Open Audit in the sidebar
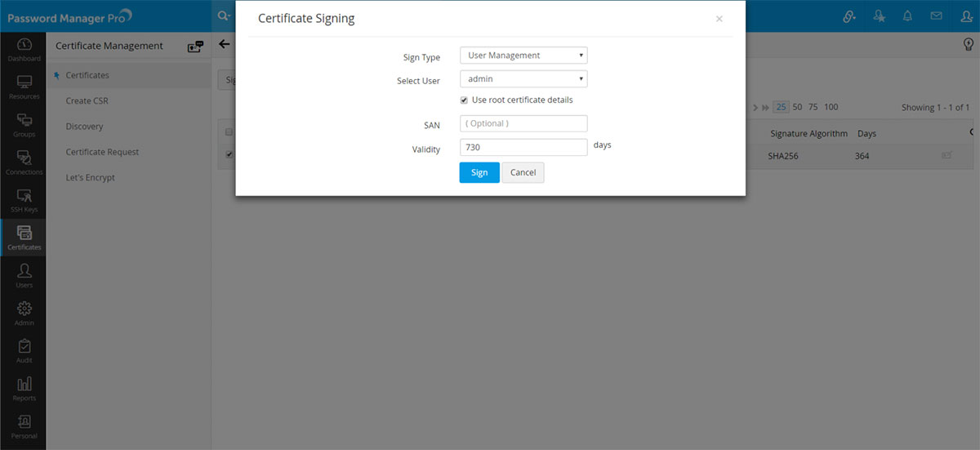The width and height of the screenshot is (980, 450). 24,351
